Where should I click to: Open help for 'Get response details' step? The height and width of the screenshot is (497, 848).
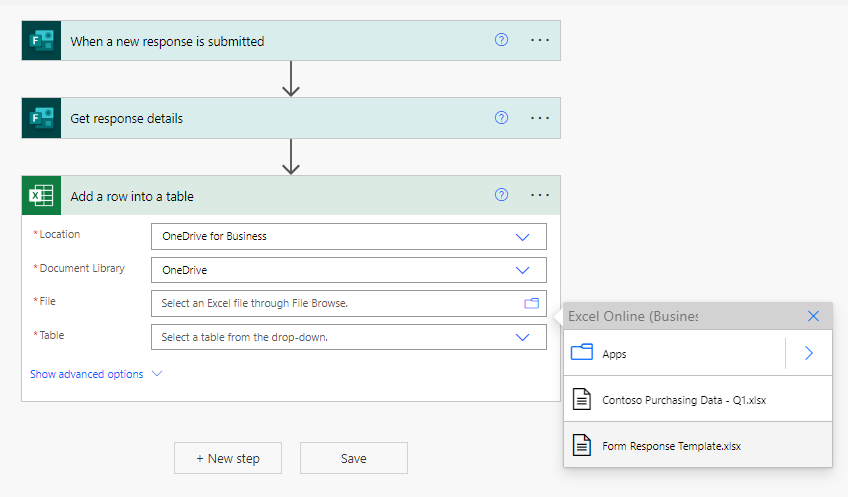click(x=502, y=118)
